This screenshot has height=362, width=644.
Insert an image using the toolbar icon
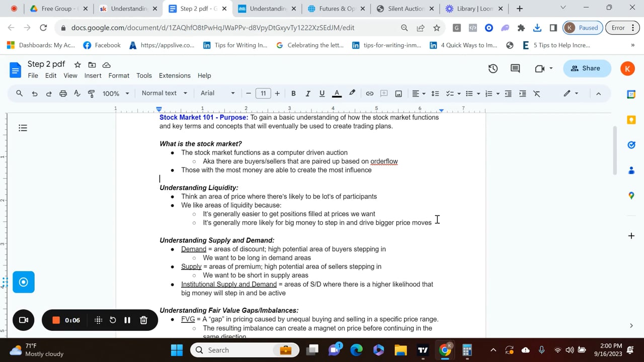coord(398,93)
